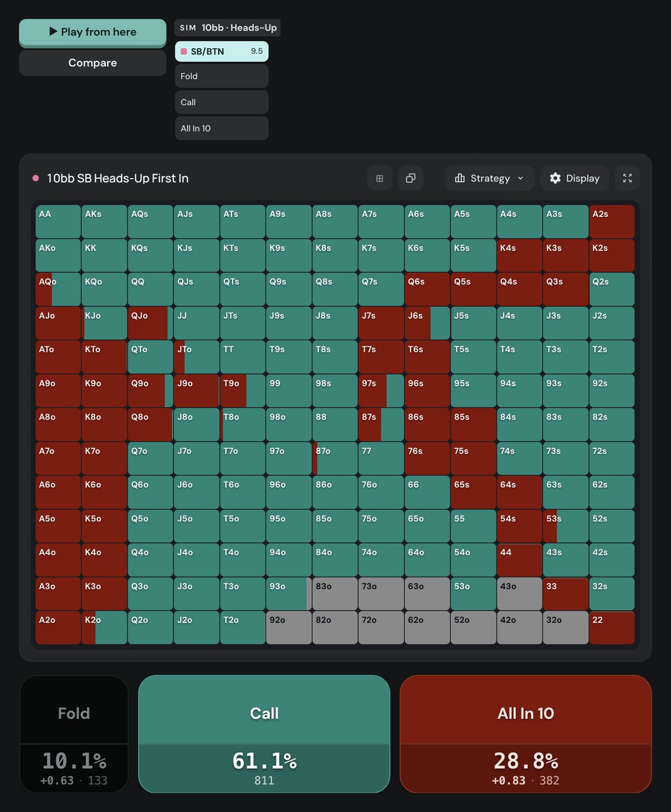Click Play from here button
The image size is (671, 812).
93,32
